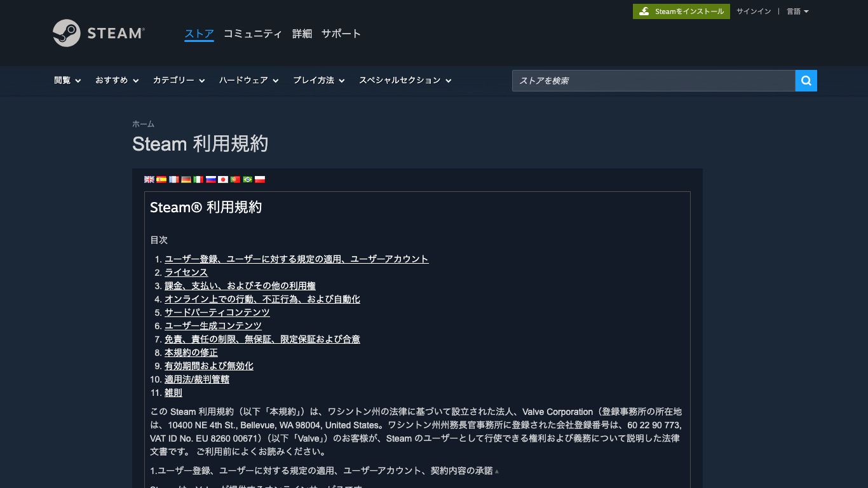Open the プレイ方法 dropdown
The image size is (868, 488).
(319, 81)
